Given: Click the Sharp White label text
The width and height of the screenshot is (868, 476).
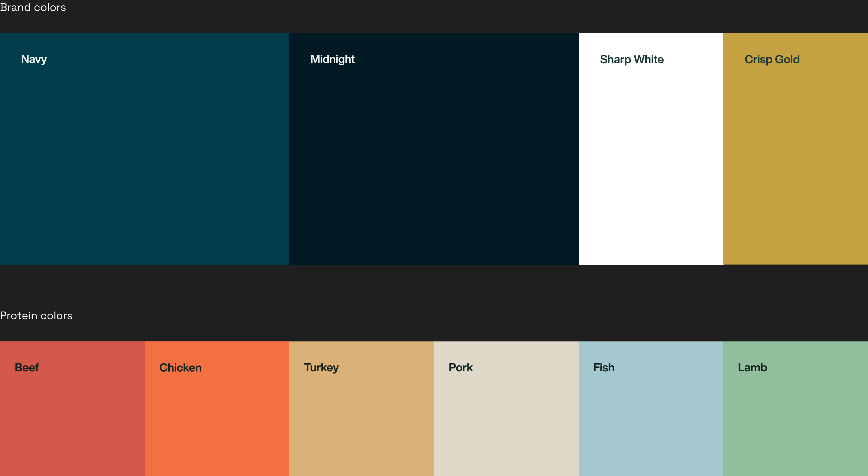Looking at the screenshot, I should (631, 59).
